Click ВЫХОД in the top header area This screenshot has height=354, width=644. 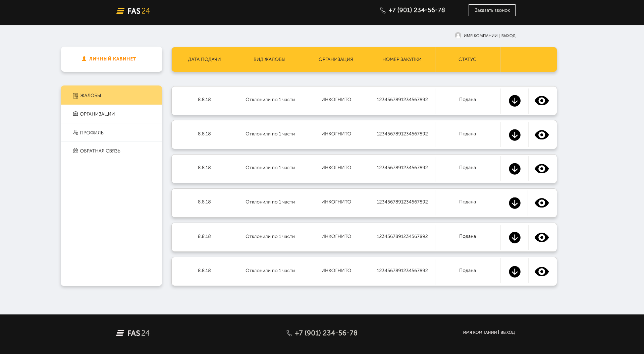(508, 36)
